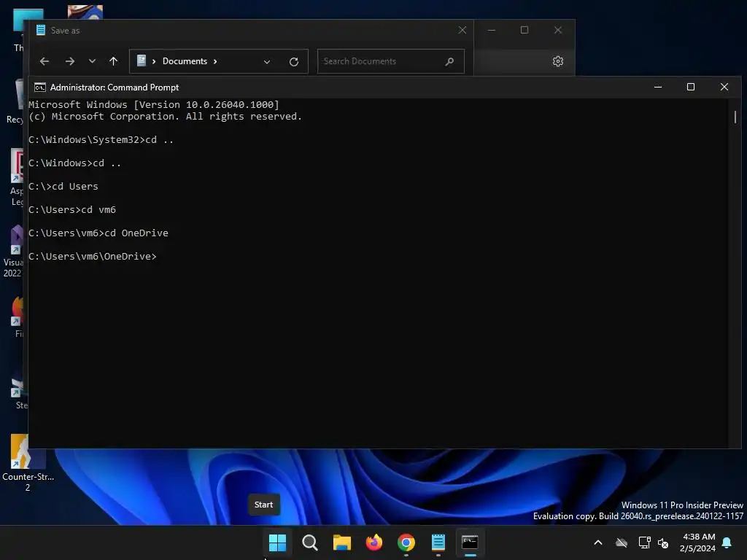The height and width of the screenshot is (560, 747).
Task: Click the Windows Start button in taskbar
Action: pyautogui.click(x=277, y=542)
